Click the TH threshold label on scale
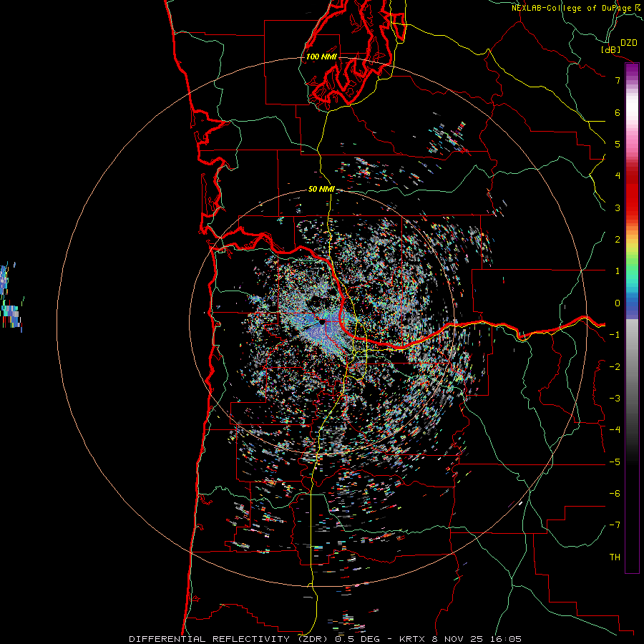Screen dimensions: 644x644 tap(615, 557)
